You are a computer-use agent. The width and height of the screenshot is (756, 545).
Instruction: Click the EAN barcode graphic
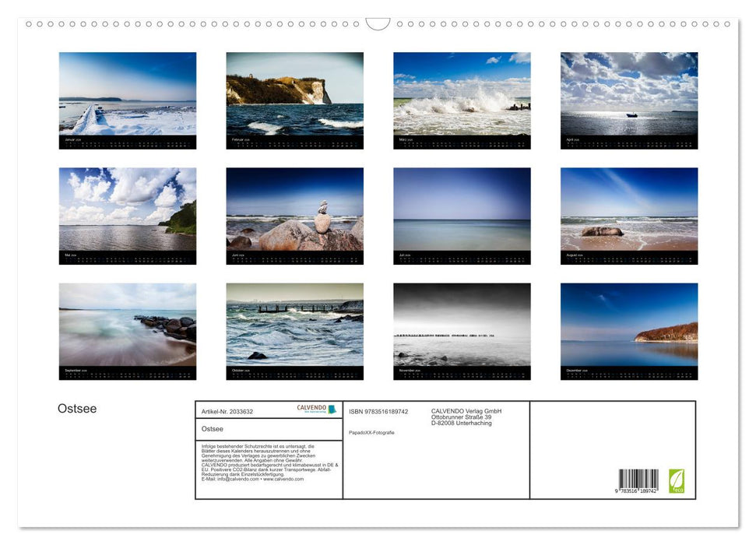click(x=636, y=482)
